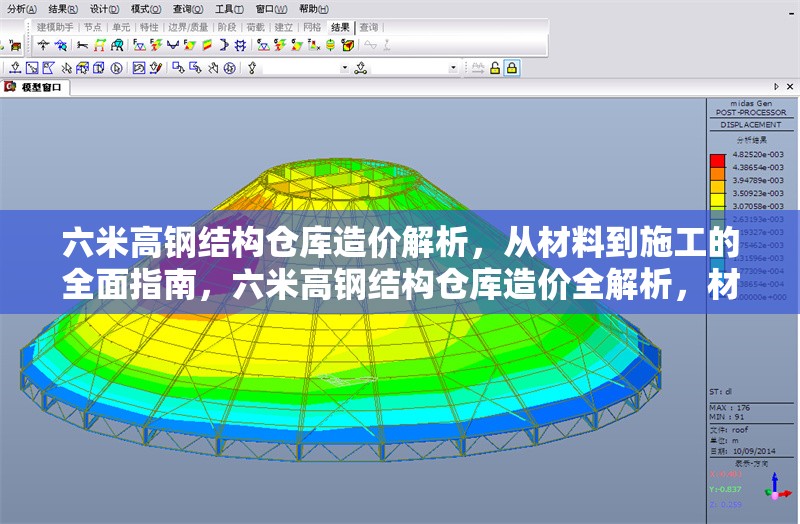
Task: Click the green-yellow cylinder results icon
Action: coord(331,45)
